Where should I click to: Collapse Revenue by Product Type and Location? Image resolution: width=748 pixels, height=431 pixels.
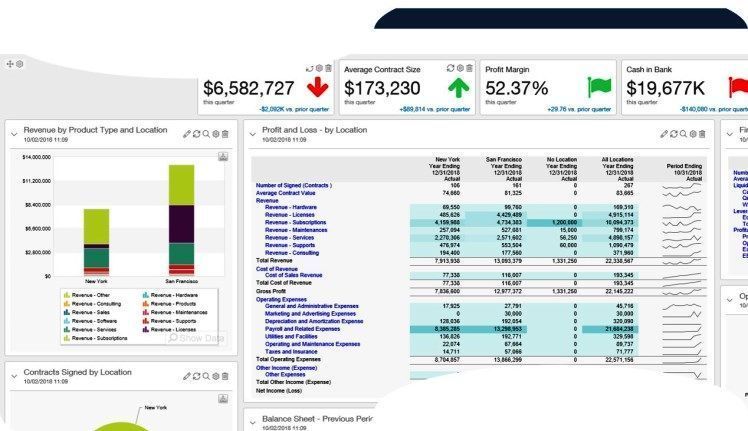tap(14, 135)
